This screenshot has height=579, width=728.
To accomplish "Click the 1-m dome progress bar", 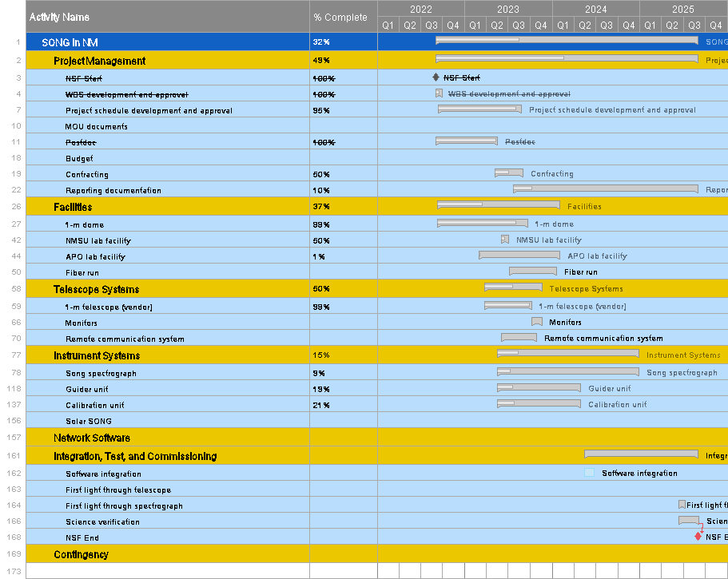I will [x=482, y=224].
